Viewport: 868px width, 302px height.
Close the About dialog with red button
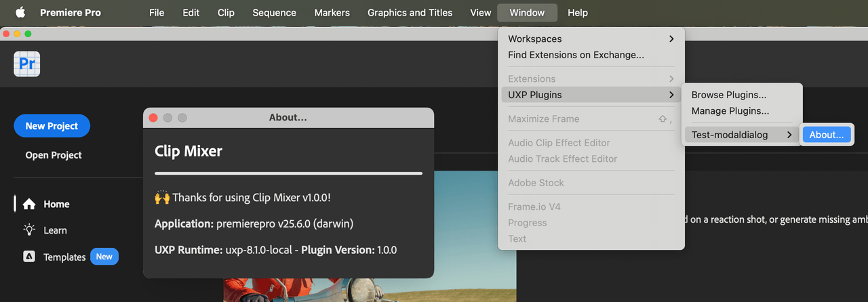point(153,118)
